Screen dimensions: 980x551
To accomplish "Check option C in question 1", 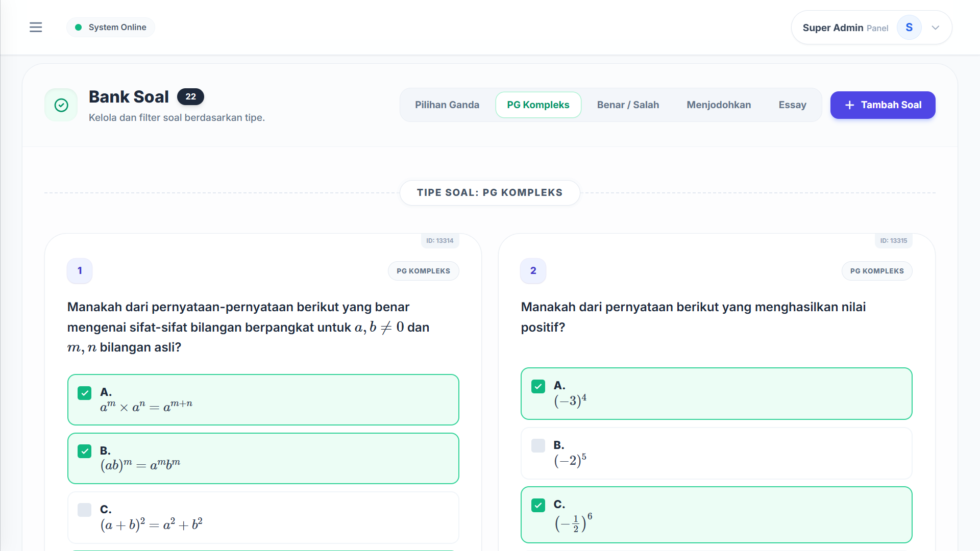I will (85, 510).
